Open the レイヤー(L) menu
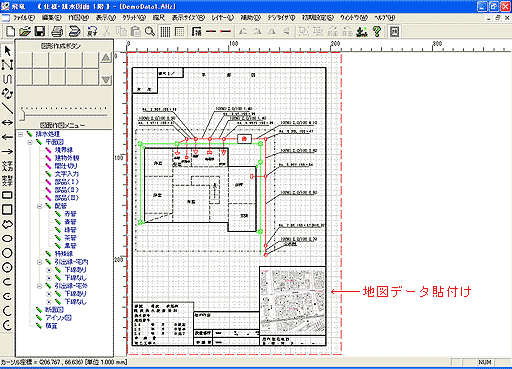Viewport: 512px width, 369px height. click(x=223, y=18)
